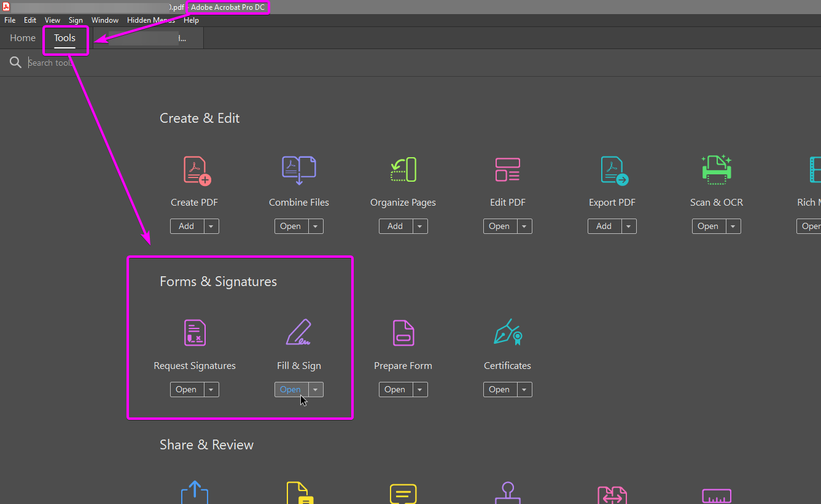
Task: Select the Tools tab
Action: tap(64, 38)
